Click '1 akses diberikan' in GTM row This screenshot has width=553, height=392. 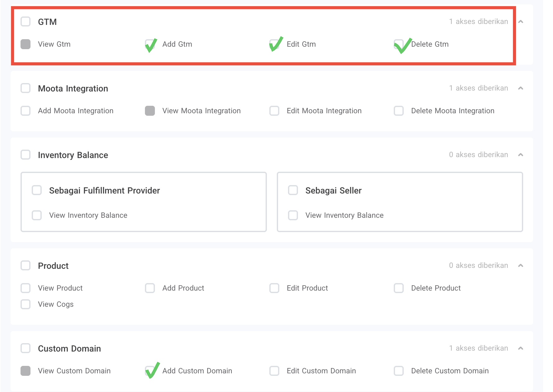pos(479,21)
